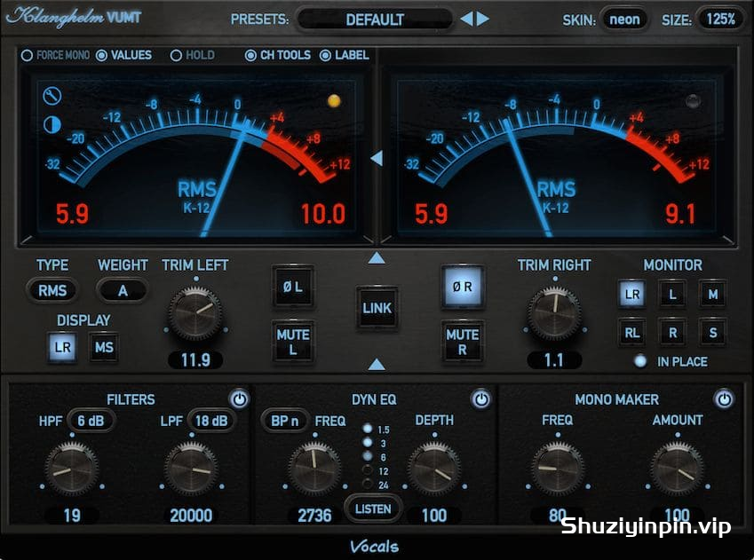Select monitor mode RL
The image size is (754, 560).
pos(631,332)
